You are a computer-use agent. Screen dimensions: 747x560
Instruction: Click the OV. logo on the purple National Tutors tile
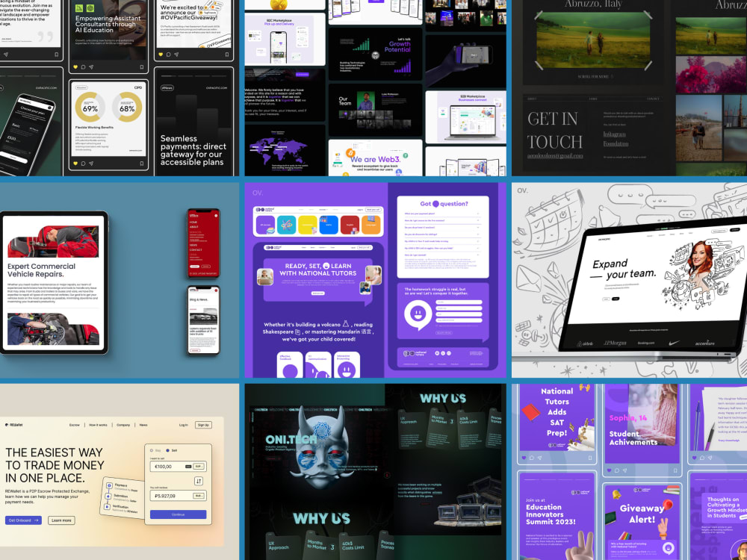click(257, 193)
